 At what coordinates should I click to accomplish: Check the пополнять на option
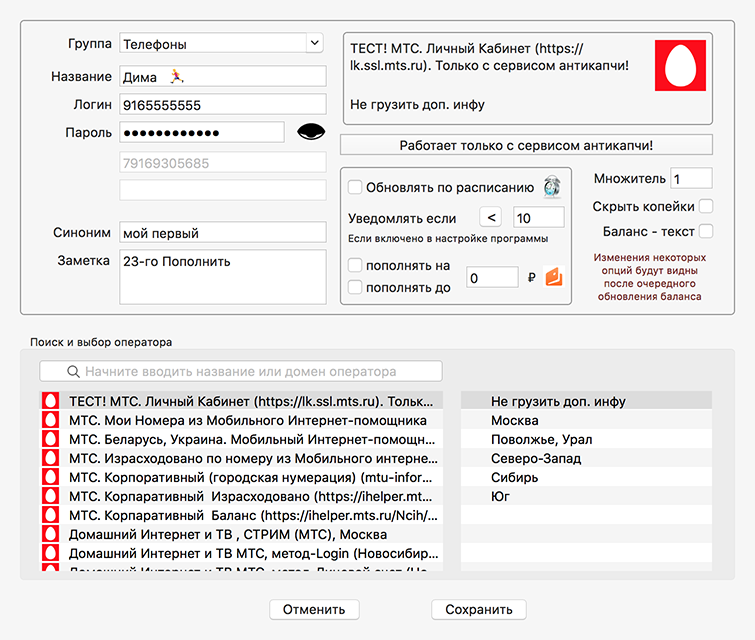pos(355,266)
